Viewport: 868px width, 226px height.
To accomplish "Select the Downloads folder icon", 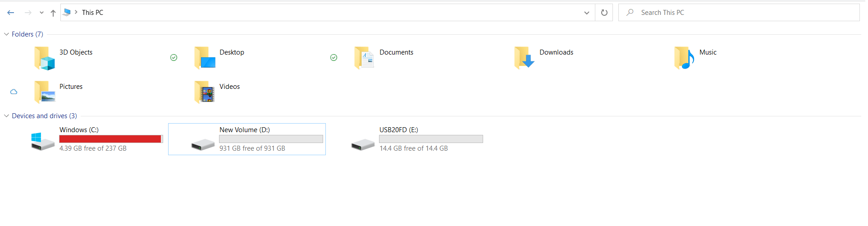I will pyautogui.click(x=524, y=58).
